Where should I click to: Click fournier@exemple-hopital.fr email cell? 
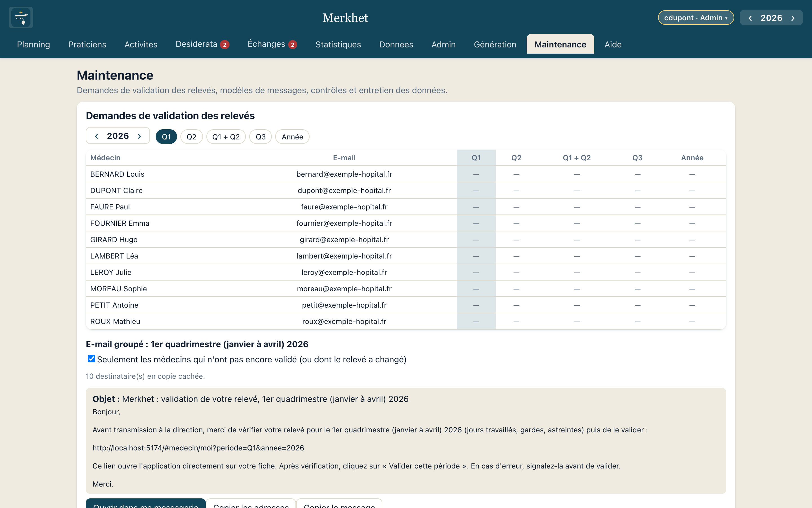coord(344,223)
